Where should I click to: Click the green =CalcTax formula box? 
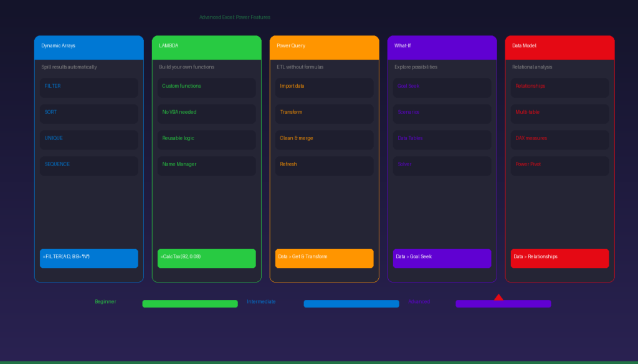(x=207, y=258)
